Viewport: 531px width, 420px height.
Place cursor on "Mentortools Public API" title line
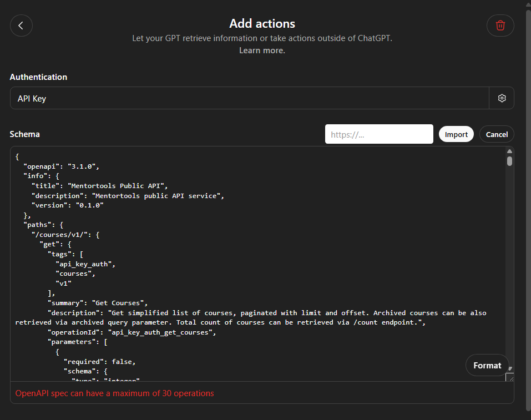point(99,186)
